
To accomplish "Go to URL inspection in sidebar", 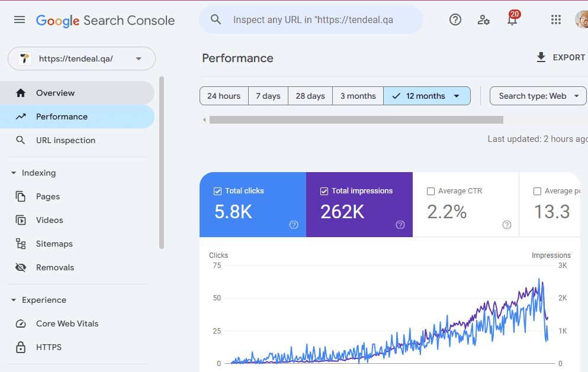I will click(65, 140).
